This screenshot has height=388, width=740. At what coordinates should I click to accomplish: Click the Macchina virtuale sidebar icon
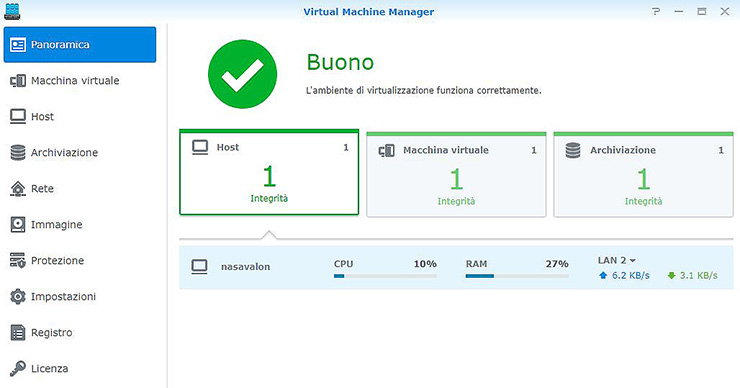pos(18,81)
